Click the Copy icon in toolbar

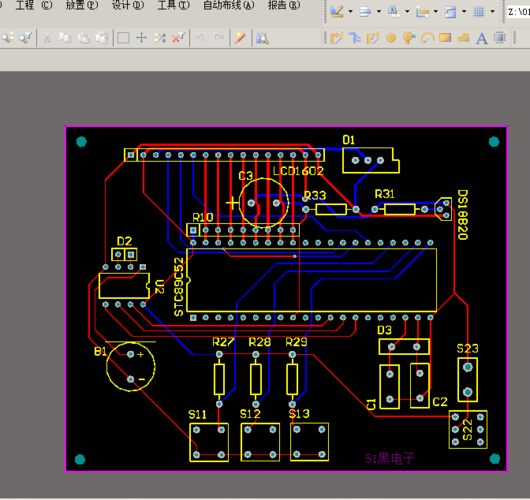click(65, 38)
